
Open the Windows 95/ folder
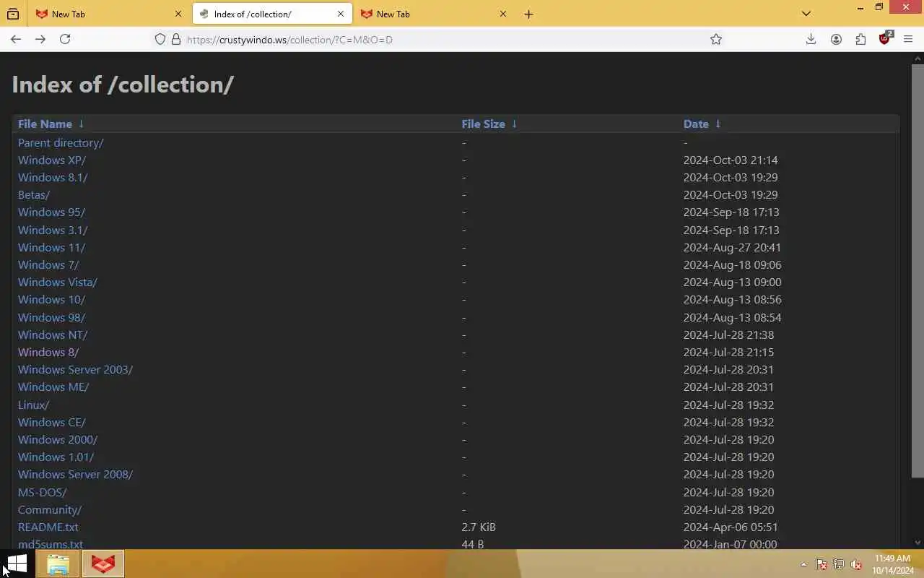click(51, 212)
